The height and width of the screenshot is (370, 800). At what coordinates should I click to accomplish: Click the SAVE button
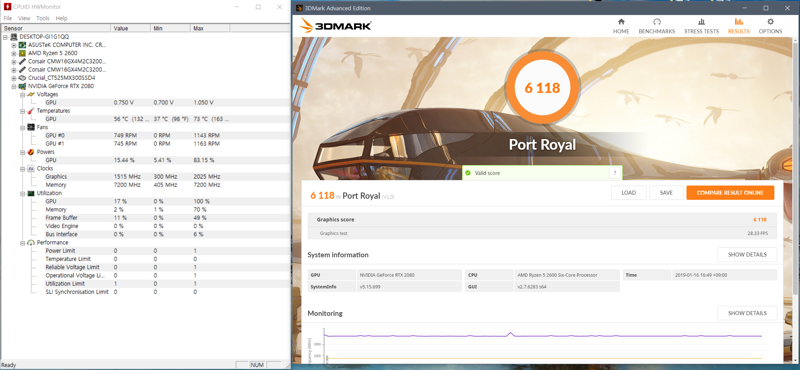(x=666, y=192)
